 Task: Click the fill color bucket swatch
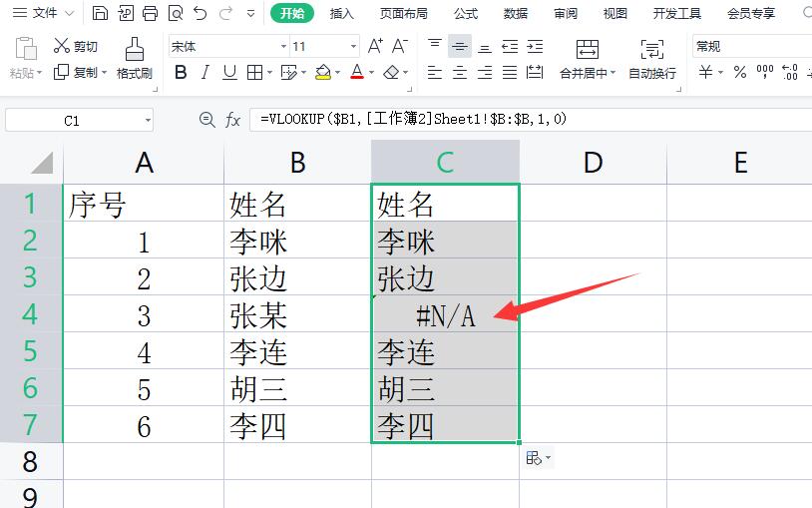point(322,73)
